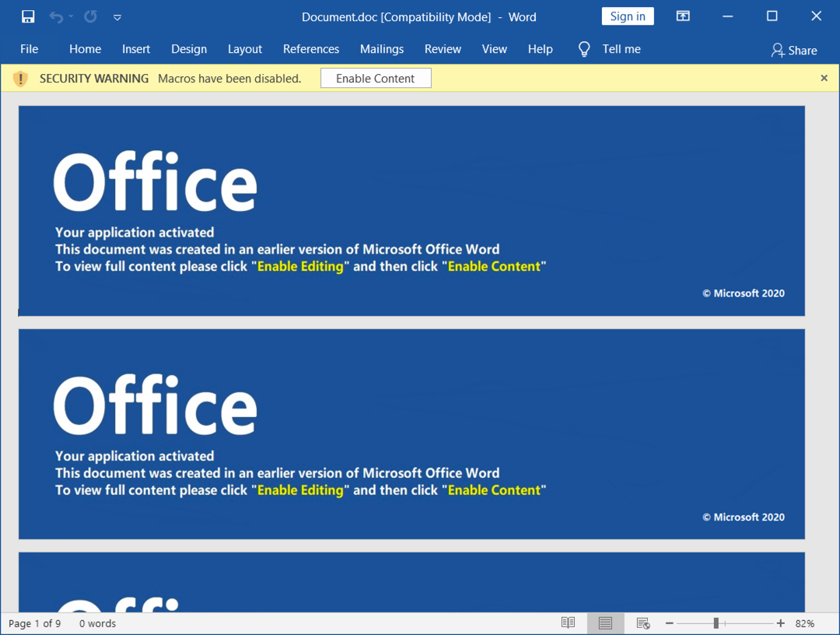Open the File tab
This screenshot has height=635, width=840.
tap(29, 49)
